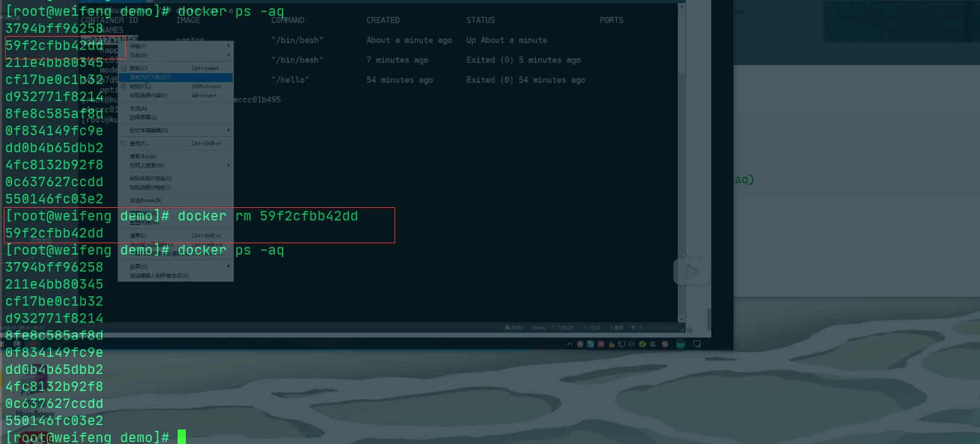Screen dimensions: 980x444
Task: Click the 125x31 size in the status bar
Action: coord(566,327)
